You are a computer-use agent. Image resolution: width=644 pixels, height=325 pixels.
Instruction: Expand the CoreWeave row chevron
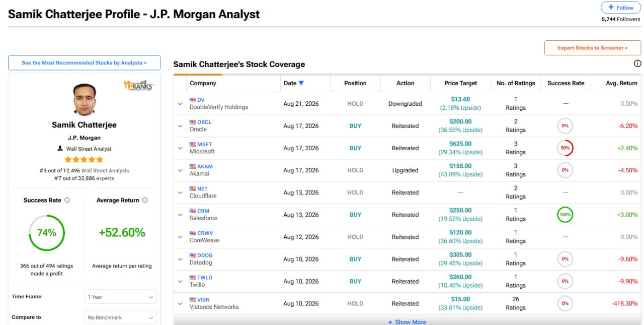pyautogui.click(x=180, y=237)
